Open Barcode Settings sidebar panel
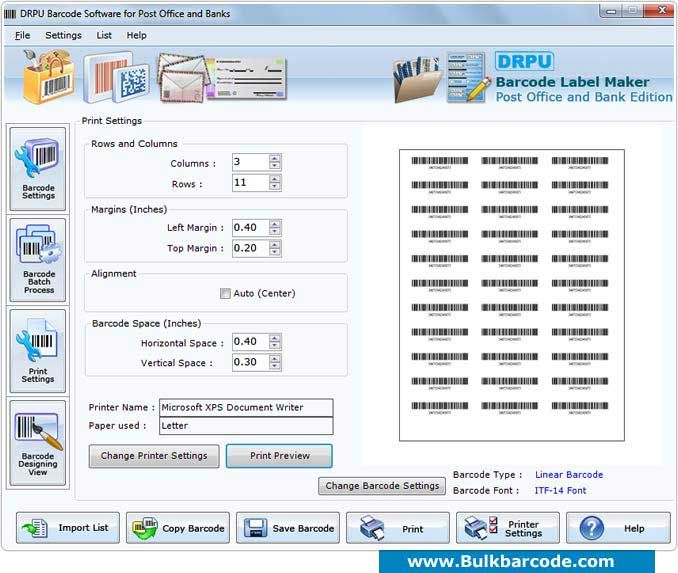Viewport: 678px width, 573px height. pos(38,169)
